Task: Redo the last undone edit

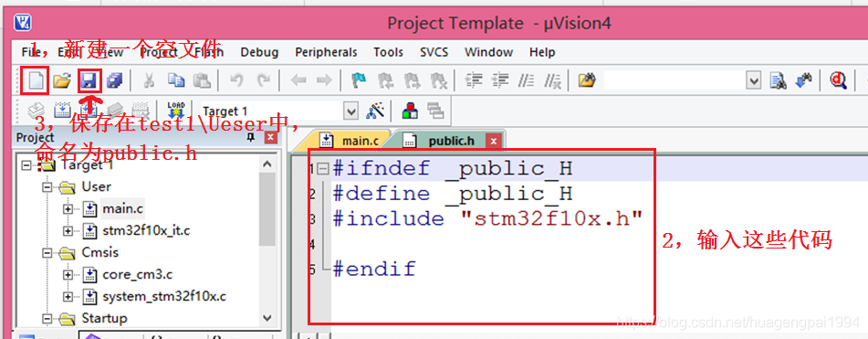Action: coord(264,81)
